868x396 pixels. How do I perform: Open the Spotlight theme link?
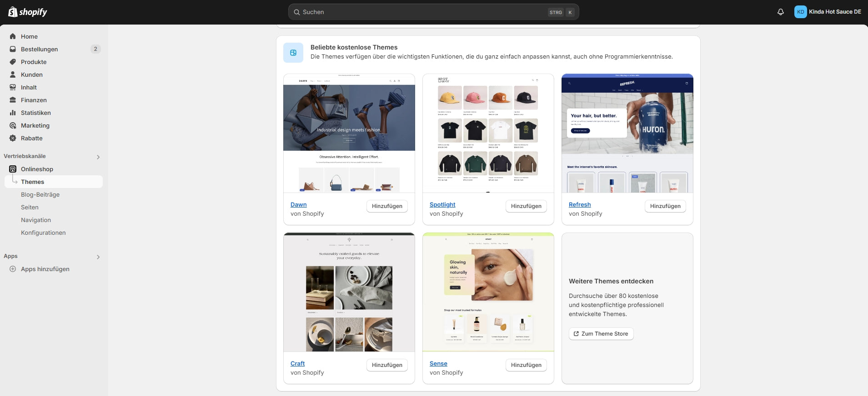442,205
